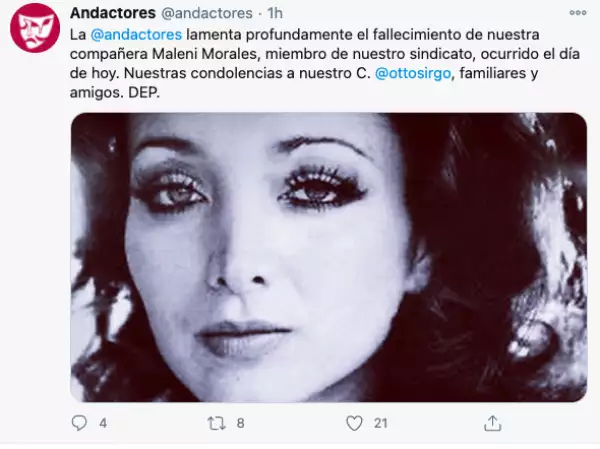Click the phrase 'familiares y' in tweet
The image size is (600, 449).
[x=499, y=73]
